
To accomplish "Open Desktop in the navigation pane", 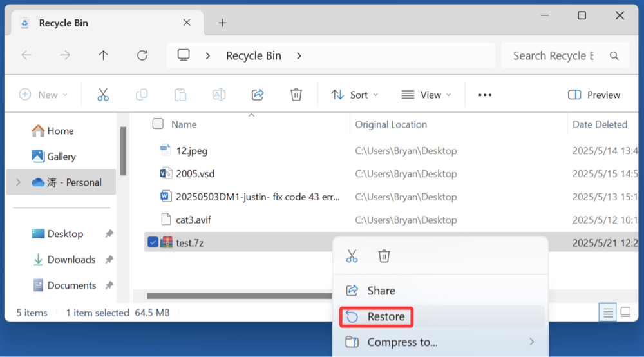I will [x=57, y=234].
